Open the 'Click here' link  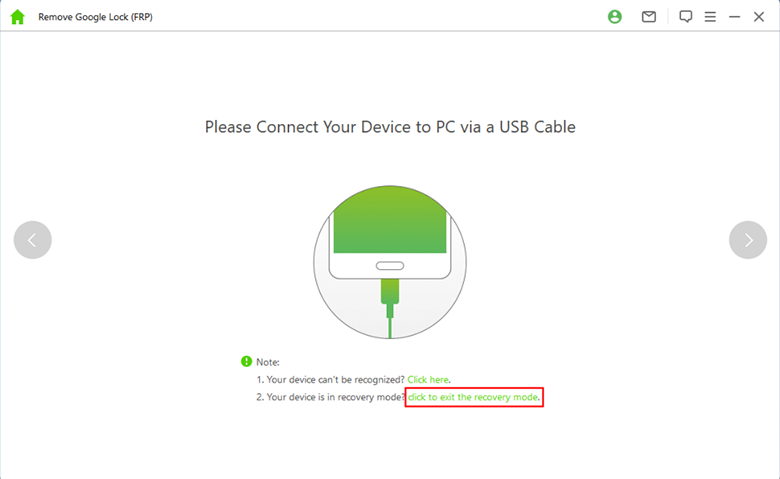428,380
